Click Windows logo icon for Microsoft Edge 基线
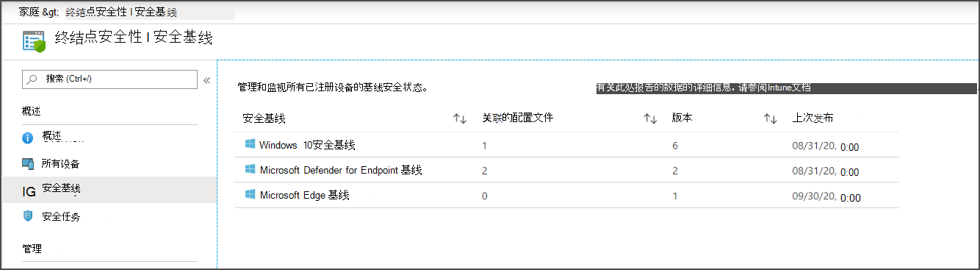The width and height of the screenshot is (980, 270). pos(250,194)
